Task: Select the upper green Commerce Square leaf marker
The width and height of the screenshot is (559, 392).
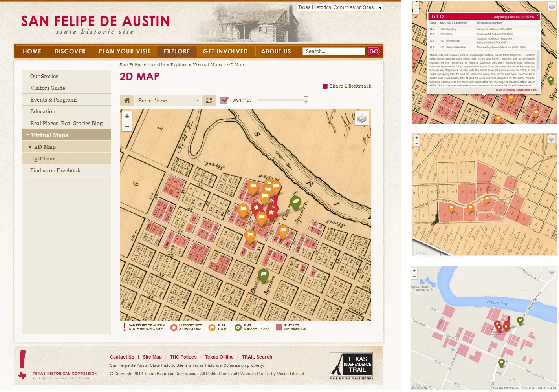Action: 295,203
